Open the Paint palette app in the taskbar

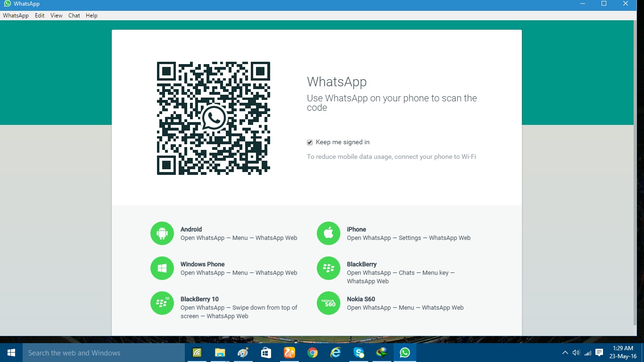[243, 353]
